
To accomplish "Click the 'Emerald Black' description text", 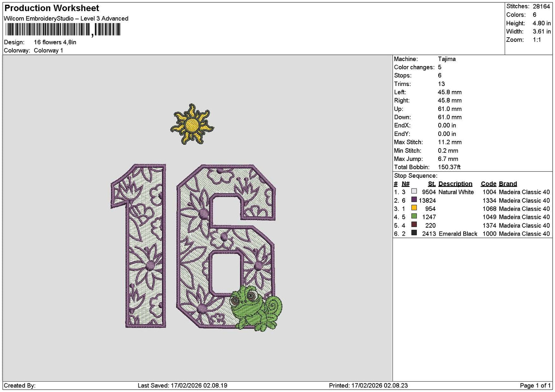I will coord(458,233).
